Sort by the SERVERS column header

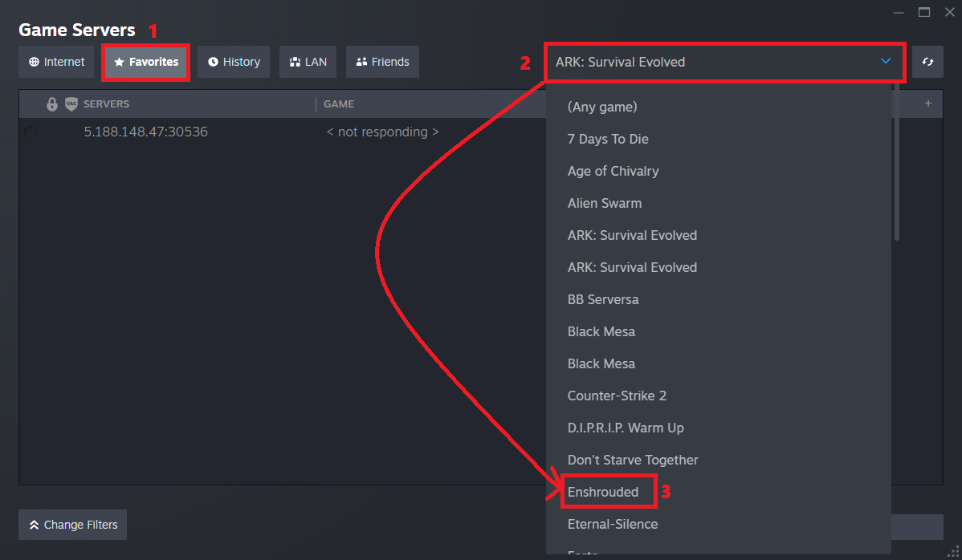pos(106,104)
